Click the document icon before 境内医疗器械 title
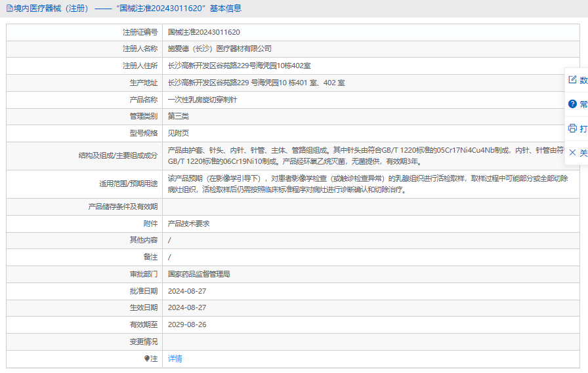The image size is (588, 373). [x=10, y=9]
